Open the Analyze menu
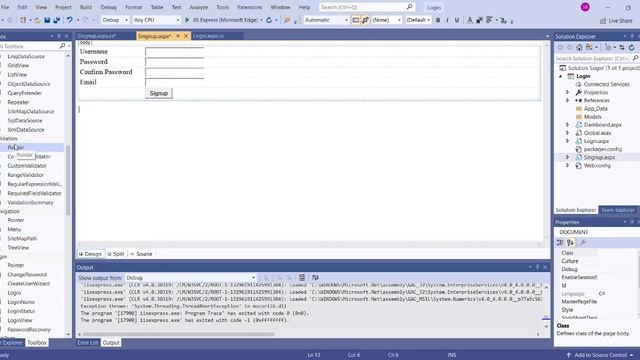The image size is (640, 360). point(199,7)
